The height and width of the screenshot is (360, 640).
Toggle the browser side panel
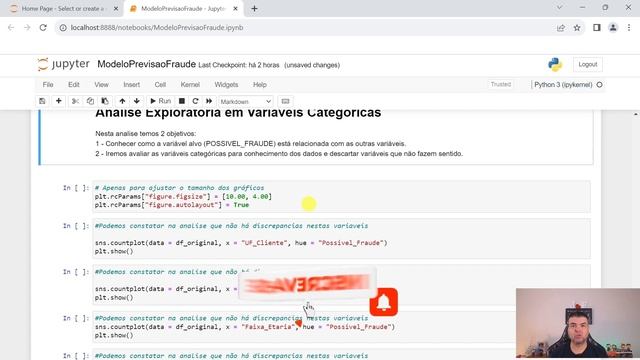[x=597, y=28]
